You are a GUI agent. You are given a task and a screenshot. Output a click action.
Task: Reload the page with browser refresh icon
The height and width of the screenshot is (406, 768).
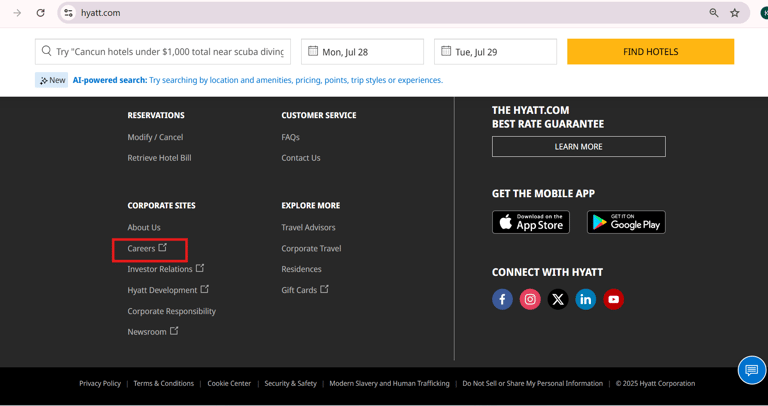click(x=41, y=13)
